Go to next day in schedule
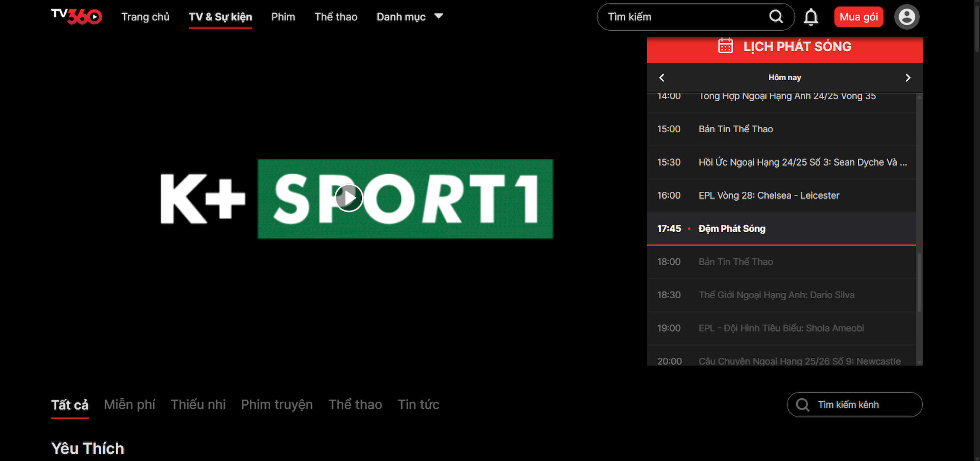This screenshot has height=461, width=980. tap(908, 78)
